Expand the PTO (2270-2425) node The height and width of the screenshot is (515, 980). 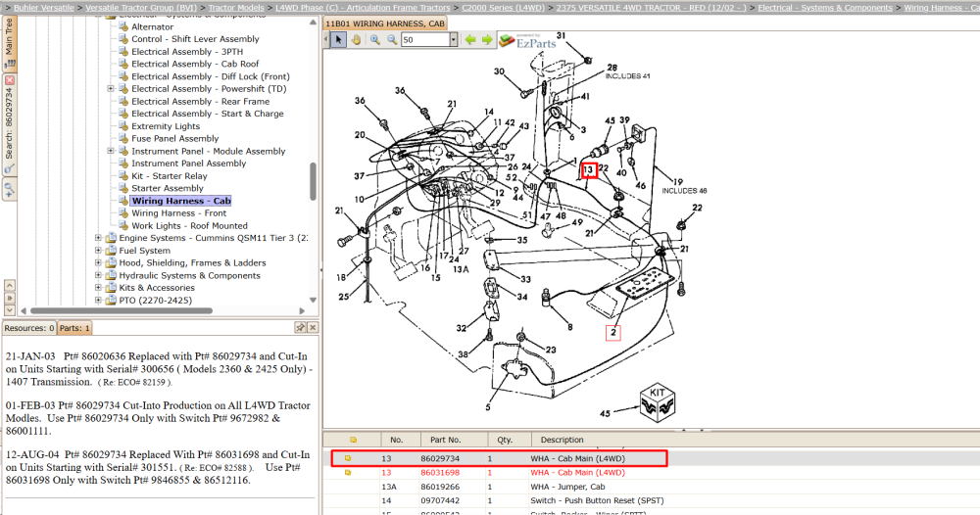[98, 301]
